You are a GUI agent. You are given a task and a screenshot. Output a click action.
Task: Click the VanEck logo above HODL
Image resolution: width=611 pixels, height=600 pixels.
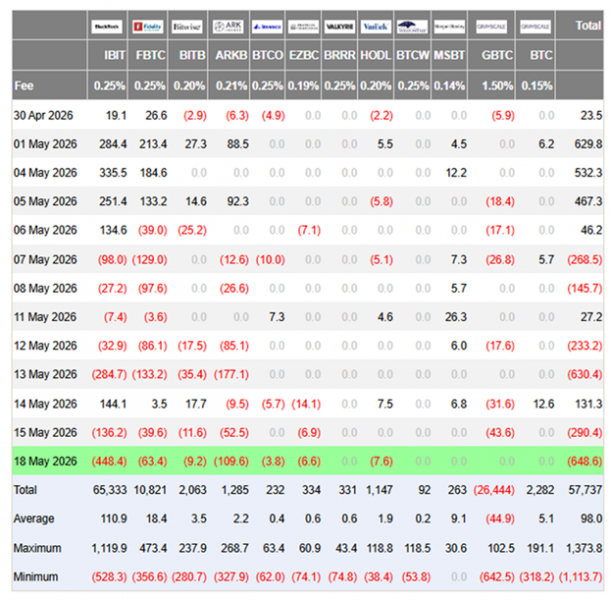tap(376, 27)
